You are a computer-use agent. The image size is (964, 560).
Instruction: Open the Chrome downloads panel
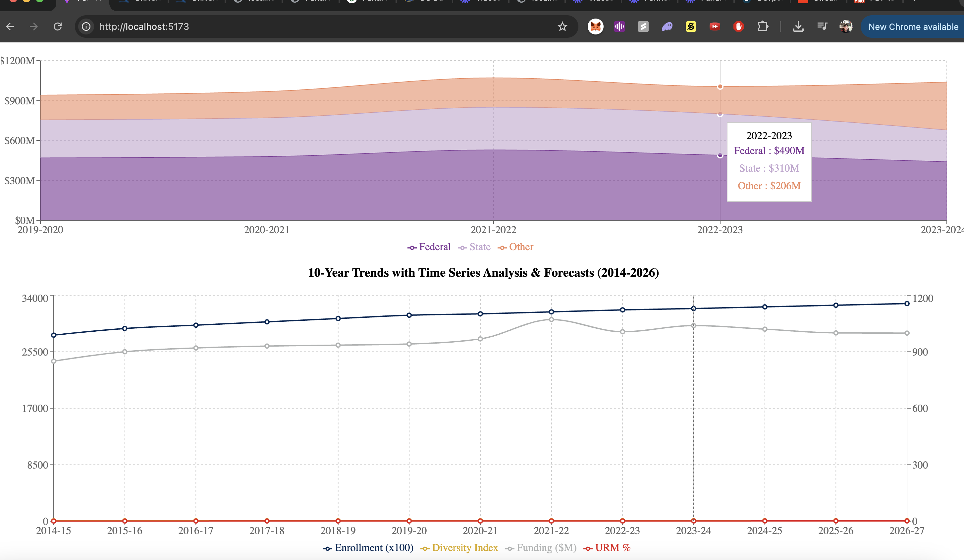pos(798,27)
